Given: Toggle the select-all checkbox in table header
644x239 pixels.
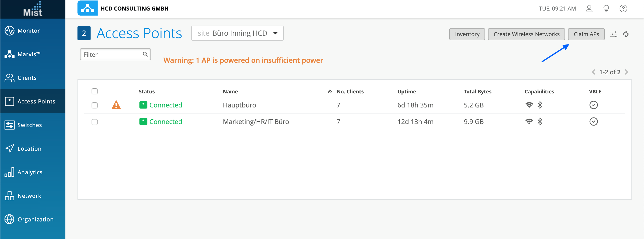Looking at the screenshot, I should (95, 91).
